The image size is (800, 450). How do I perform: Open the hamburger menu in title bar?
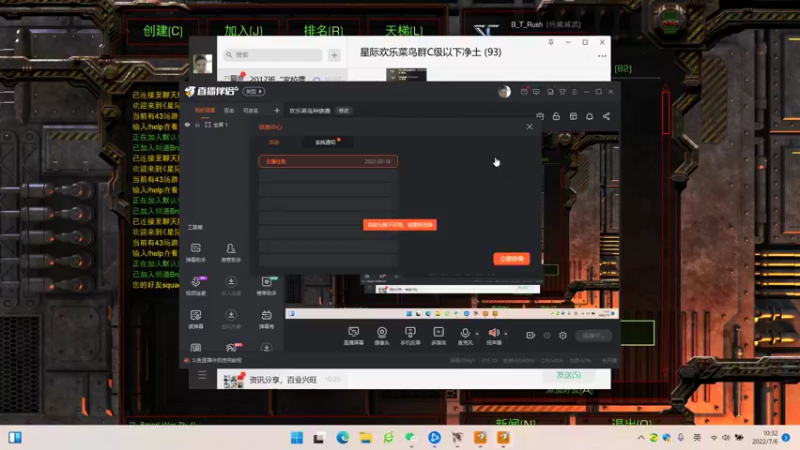click(x=574, y=92)
